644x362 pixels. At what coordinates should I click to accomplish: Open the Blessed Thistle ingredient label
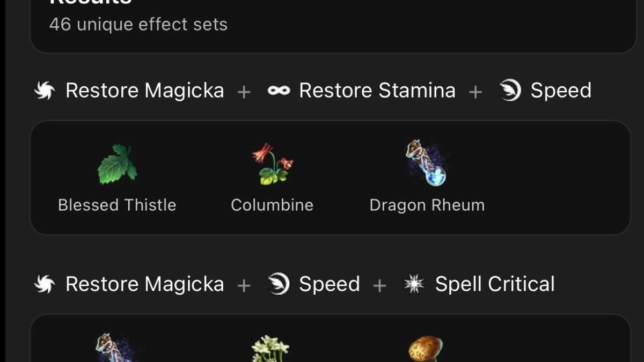(x=117, y=205)
